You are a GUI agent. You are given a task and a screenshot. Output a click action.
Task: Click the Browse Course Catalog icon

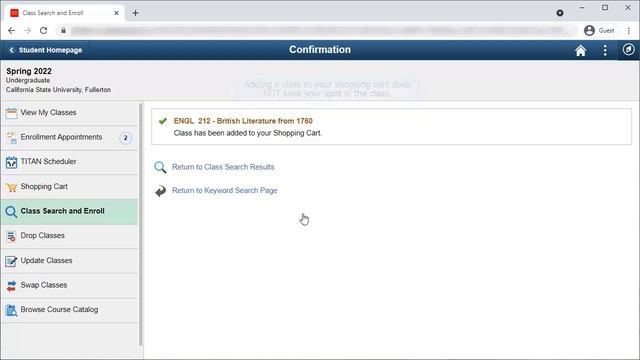(11, 310)
